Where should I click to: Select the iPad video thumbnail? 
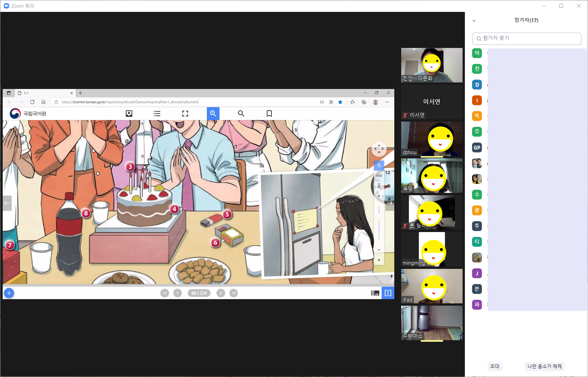(x=432, y=286)
